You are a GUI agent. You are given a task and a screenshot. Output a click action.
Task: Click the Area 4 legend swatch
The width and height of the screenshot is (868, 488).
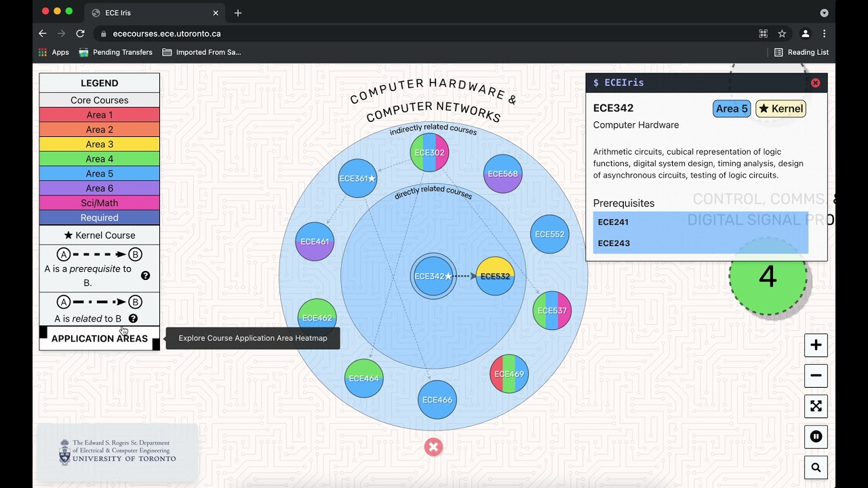point(100,159)
